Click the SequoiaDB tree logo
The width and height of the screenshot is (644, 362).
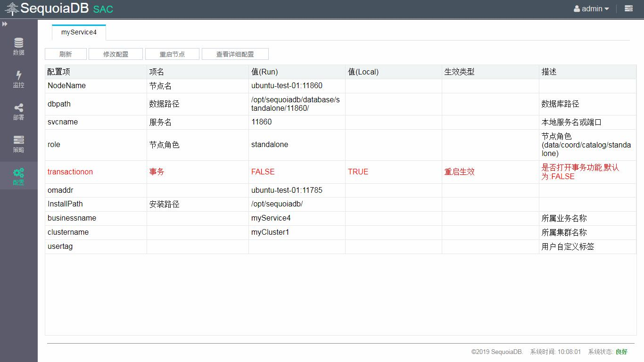(x=12, y=9)
